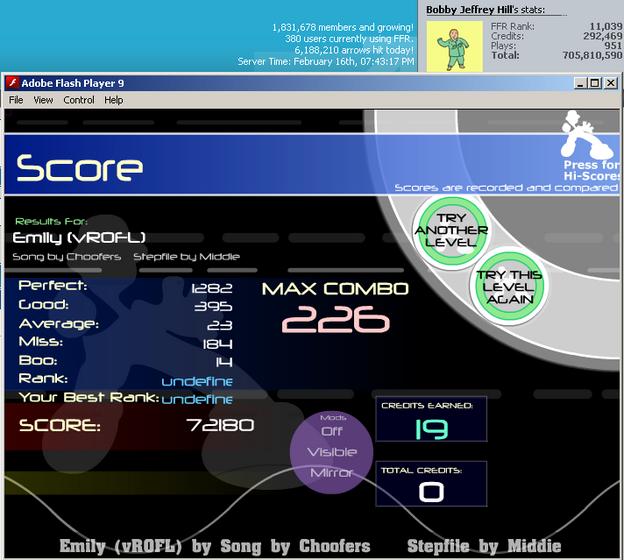Open the Control menu

tap(79, 100)
